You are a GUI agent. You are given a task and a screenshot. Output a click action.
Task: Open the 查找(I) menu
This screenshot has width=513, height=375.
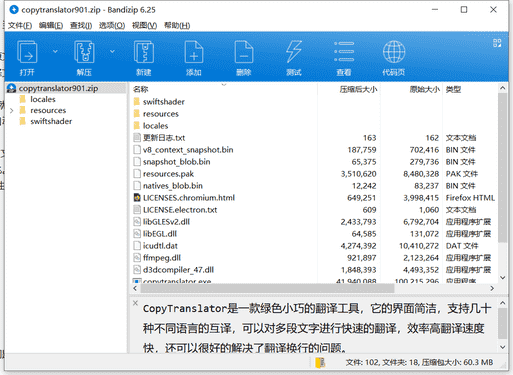point(81,25)
